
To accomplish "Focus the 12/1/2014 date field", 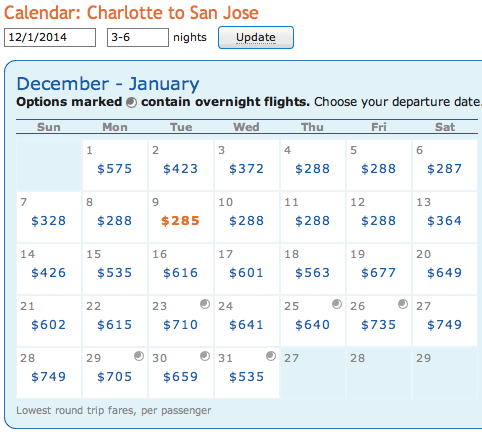I will (x=50, y=37).
